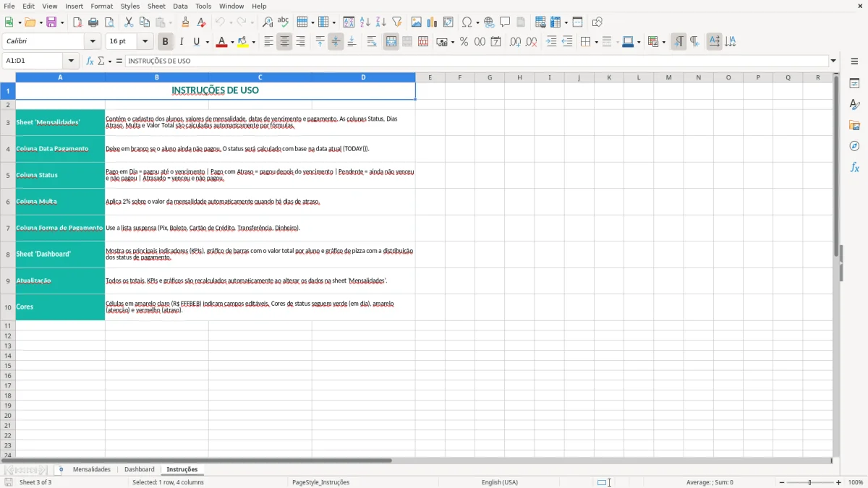Clear direct formatting
The image size is (868, 488).
pos(201,22)
